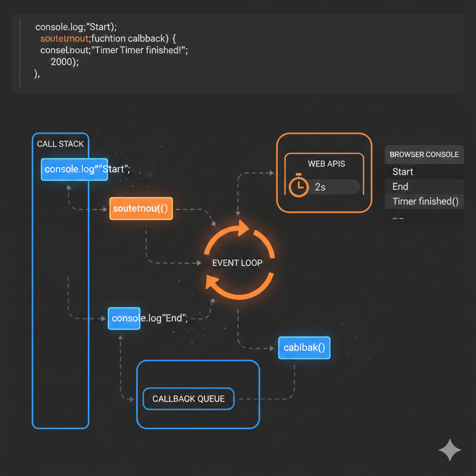476x476 pixels.
Task: Select the orange soutetnou(() block
Action: pyautogui.click(x=141, y=209)
